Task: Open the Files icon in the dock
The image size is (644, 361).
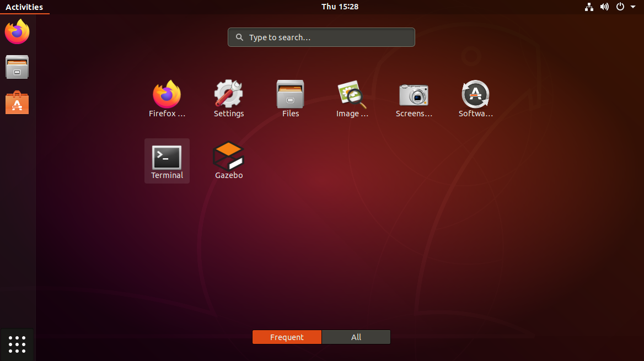Action: [17, 67]
